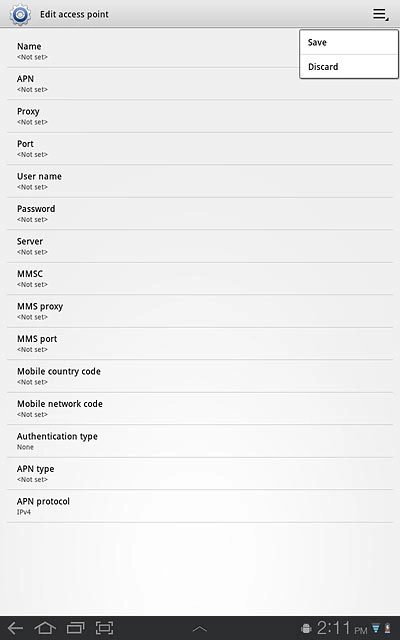This screenshot has width=400, height=640.
Task: Open the APN type entry
Action: [200, 473]
